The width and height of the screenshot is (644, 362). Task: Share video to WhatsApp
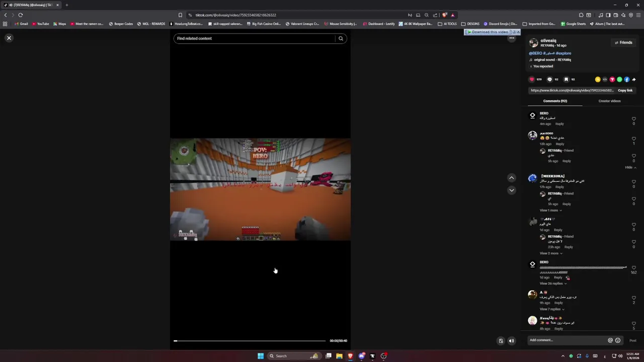coord(619,79)
